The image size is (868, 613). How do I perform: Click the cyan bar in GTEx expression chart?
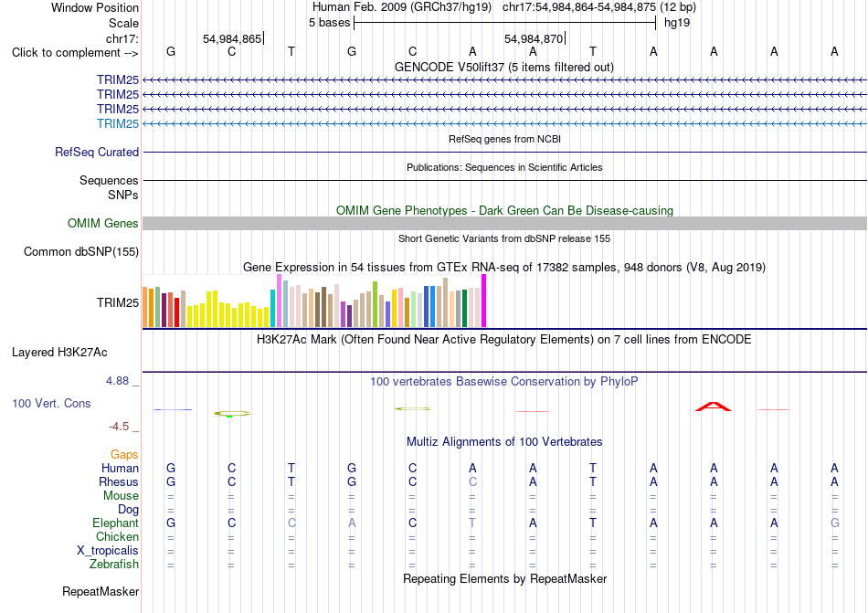[x=272, y=309]
